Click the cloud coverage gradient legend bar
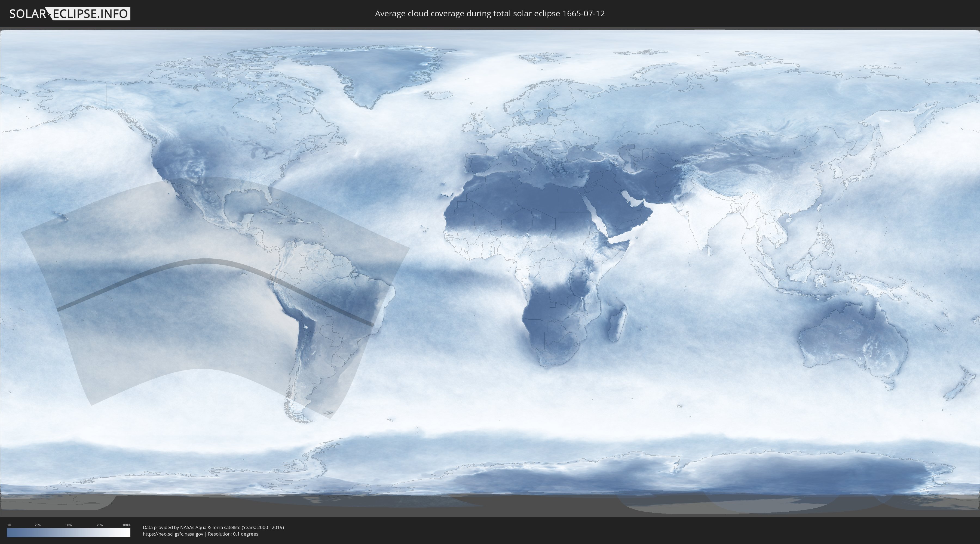This screenshot has height=544, width=980. (x=69, y=533)
